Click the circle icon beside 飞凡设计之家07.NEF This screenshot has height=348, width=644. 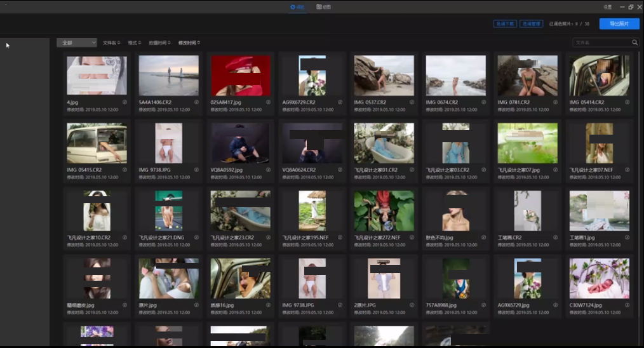(627, 170)
